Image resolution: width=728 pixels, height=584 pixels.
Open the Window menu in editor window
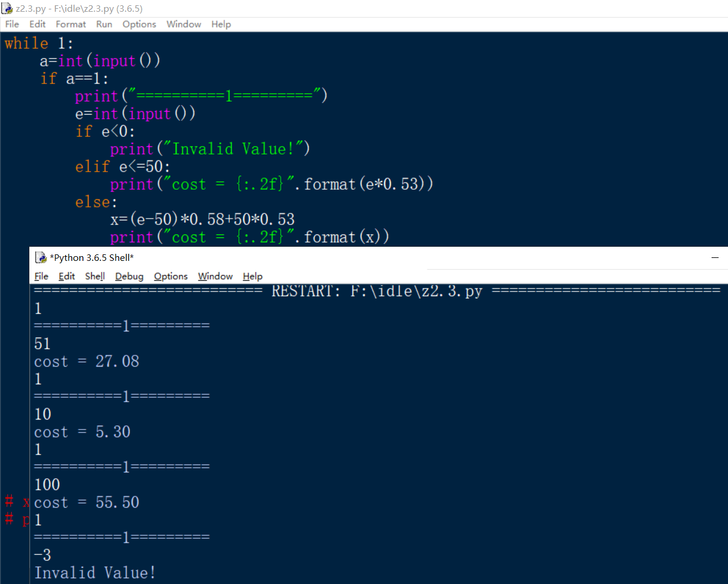(x=184, y=24)
